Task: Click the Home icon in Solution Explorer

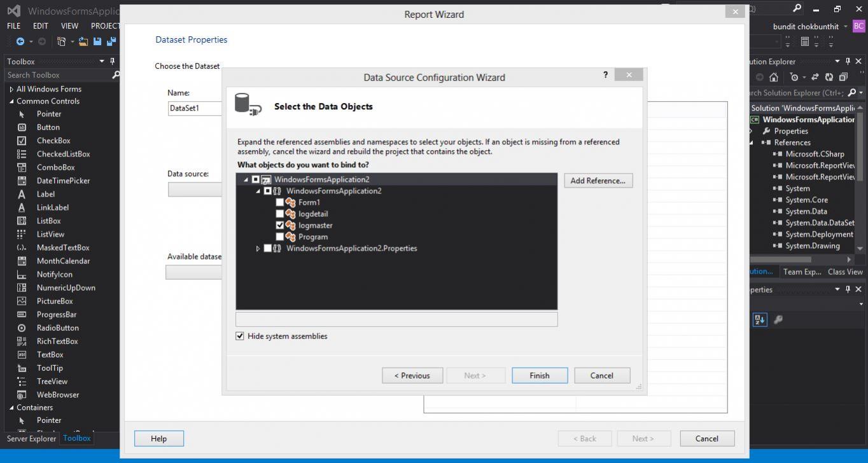Action: coord(773,77)
